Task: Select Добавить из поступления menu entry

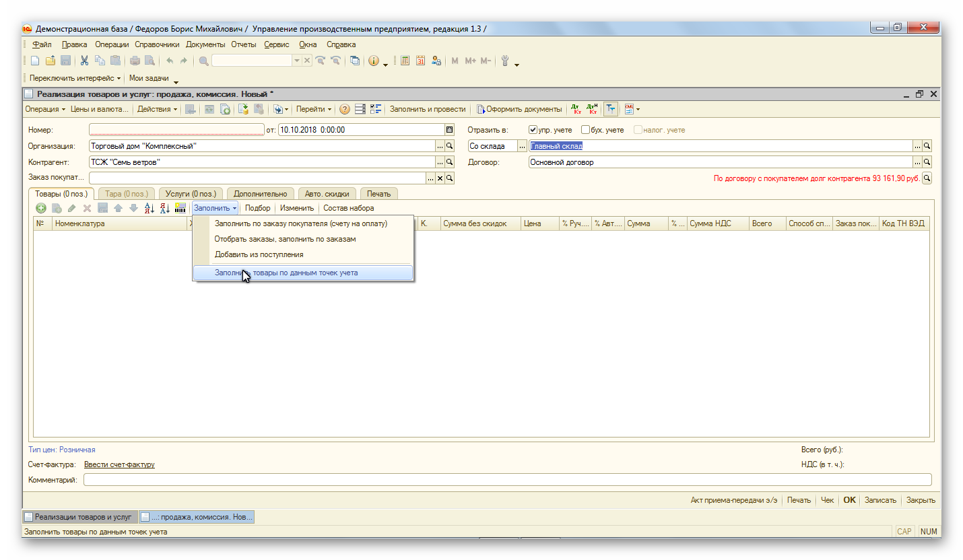Action: tap(303, 254)
